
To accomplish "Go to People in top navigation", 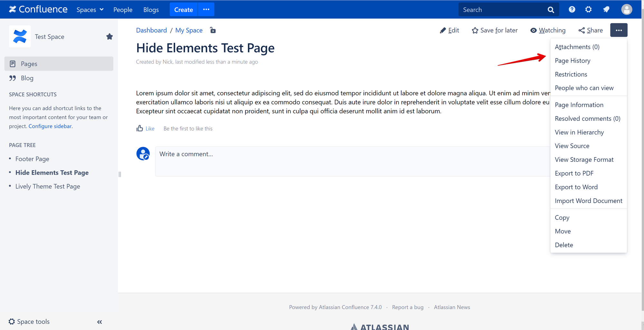I will coord(123,10).
